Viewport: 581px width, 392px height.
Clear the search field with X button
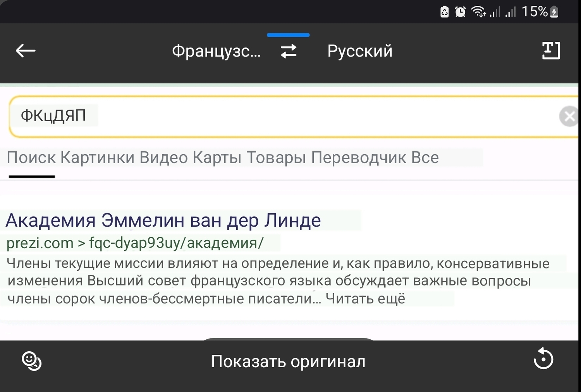point(569,116)
